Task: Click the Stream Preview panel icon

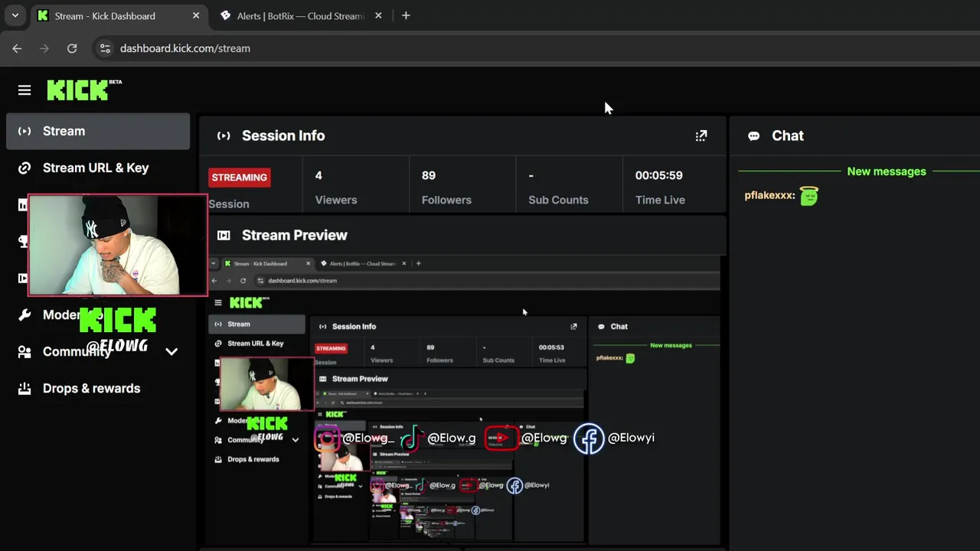Action: click(x=224, y=235)
